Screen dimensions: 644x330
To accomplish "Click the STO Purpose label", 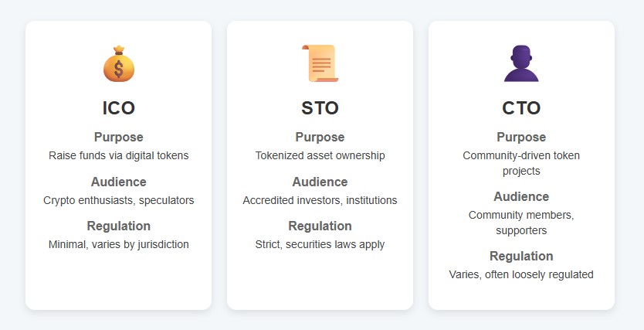I will [x=320, y=138].
